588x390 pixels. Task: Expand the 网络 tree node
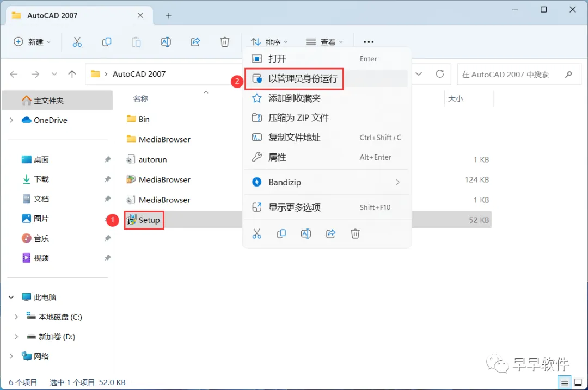[x=11, y=356]
